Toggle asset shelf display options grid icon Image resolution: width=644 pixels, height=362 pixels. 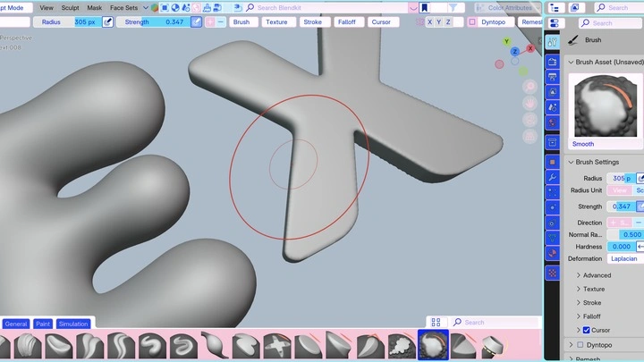point(436,322)
